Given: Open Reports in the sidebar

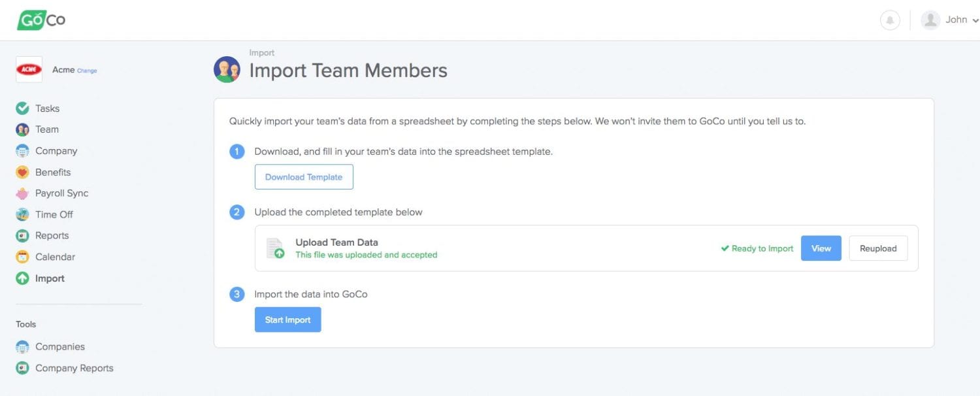Looking at the screenshot, I should 52,236.
